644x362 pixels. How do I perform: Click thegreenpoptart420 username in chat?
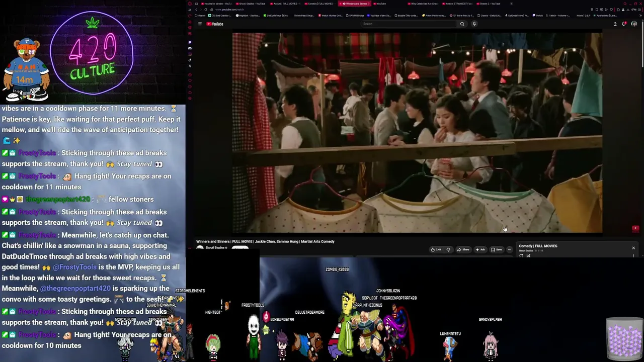58,199
